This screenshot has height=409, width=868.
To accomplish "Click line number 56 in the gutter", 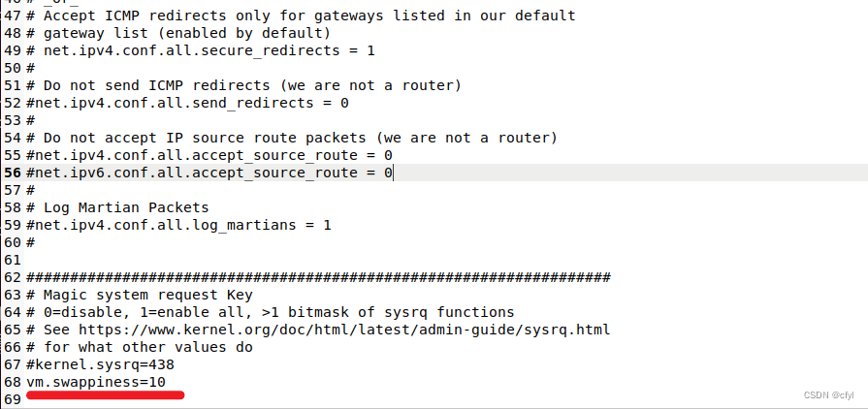I will coord(12,173).
